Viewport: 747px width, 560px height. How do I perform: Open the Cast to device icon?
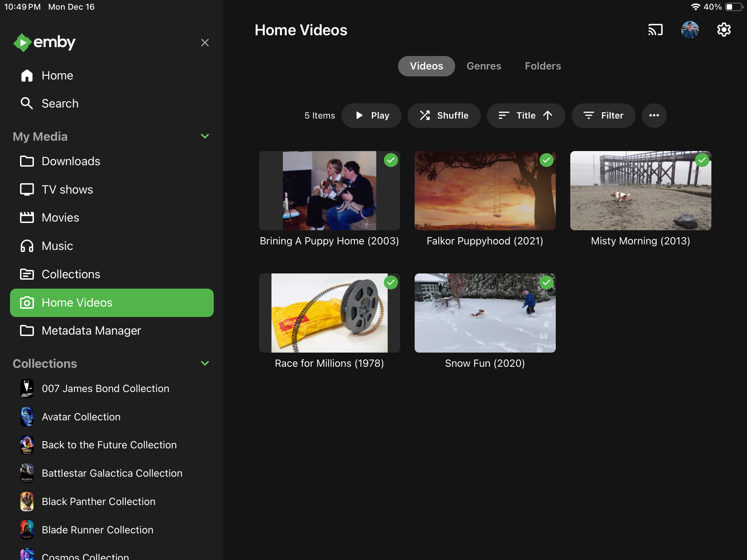point(655,30)
